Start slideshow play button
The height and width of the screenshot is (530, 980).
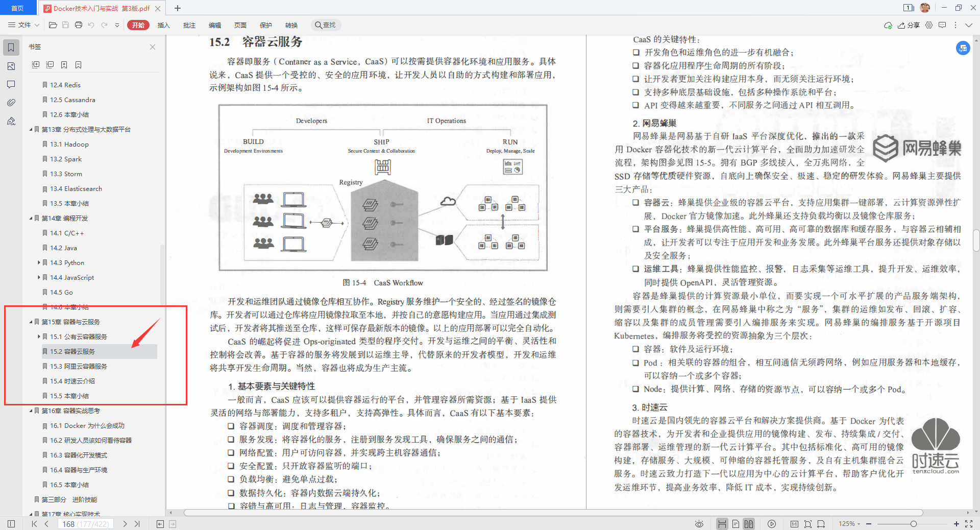pyautogui.click(x=772, y=524)
